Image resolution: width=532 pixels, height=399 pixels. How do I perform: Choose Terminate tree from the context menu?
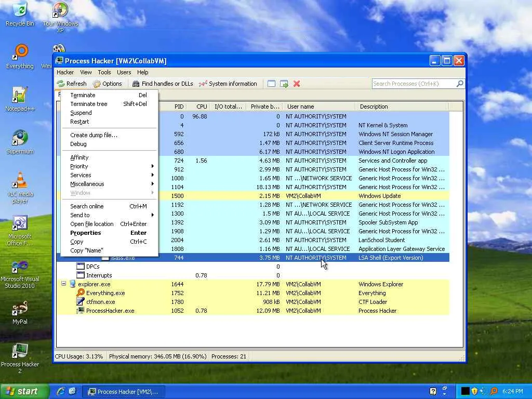pyautogui.click(x=109, y=104)
